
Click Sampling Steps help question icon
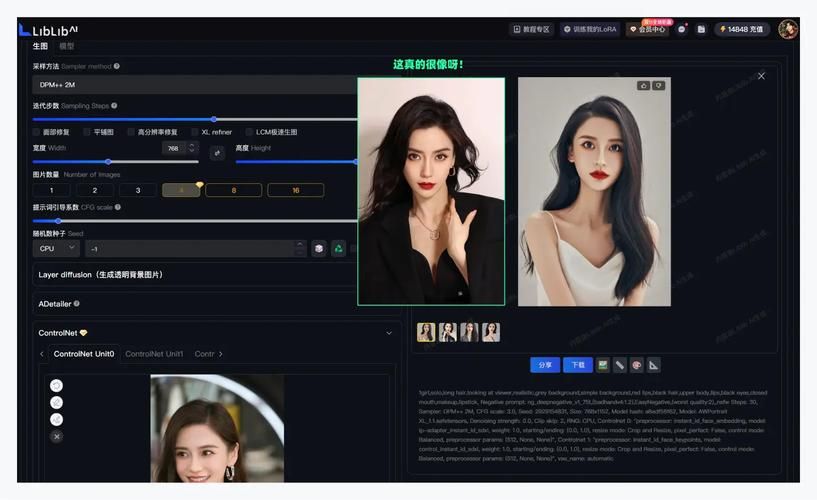pos(114,106)
